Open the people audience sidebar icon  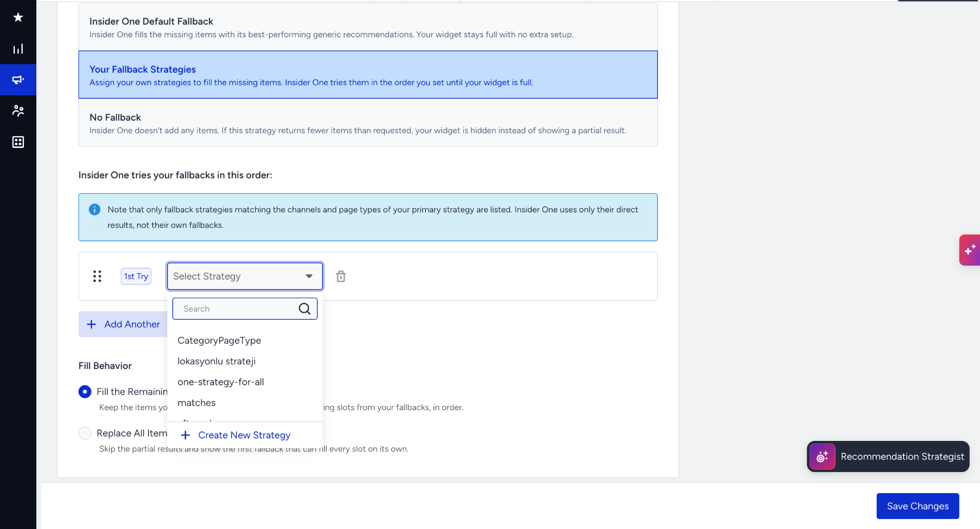click(x=18, y=111)
